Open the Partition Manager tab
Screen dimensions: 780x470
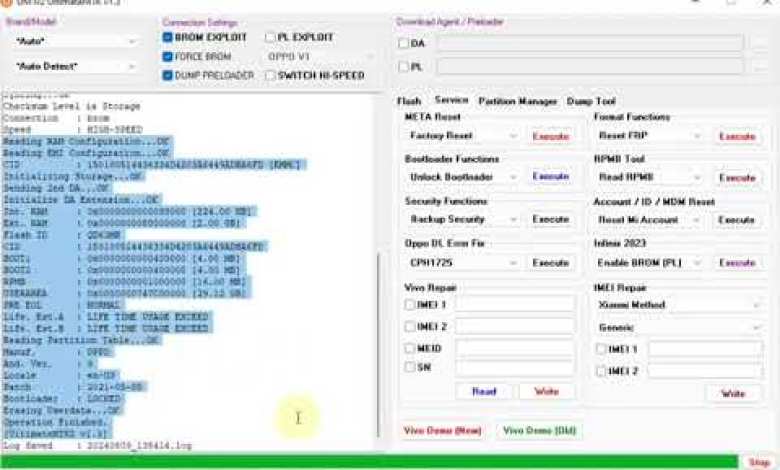pos(517,101)
